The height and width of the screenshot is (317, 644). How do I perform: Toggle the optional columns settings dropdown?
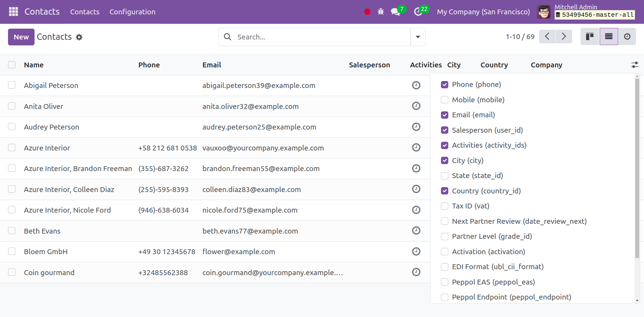[x=635, y=65]
